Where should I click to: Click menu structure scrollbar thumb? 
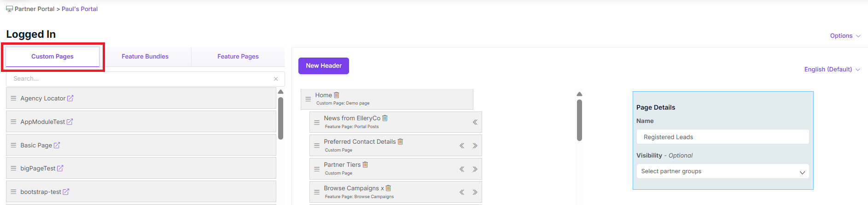(x=579, y=120)
